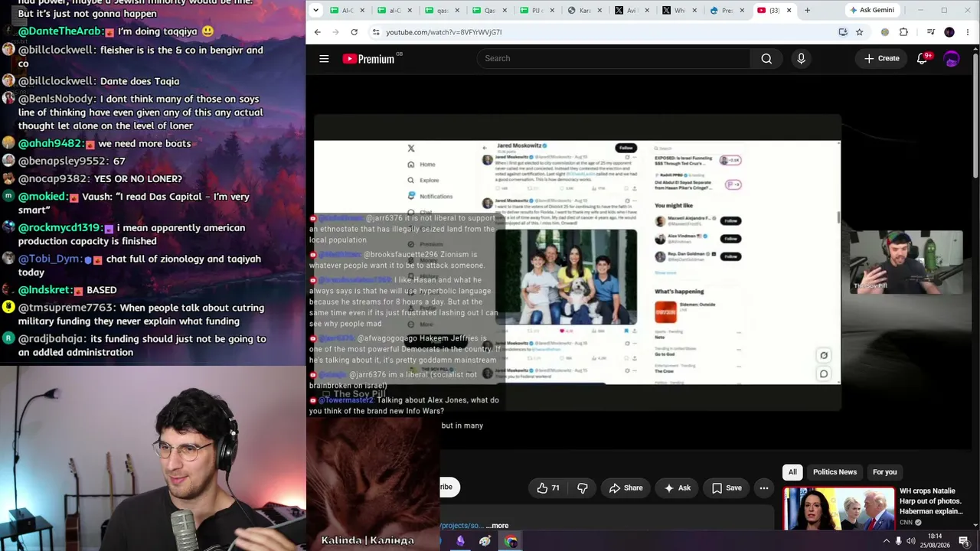Open the Chrome extensions puzzle icon
Viewport: 980px width, 551px height.
pos(903,32)
